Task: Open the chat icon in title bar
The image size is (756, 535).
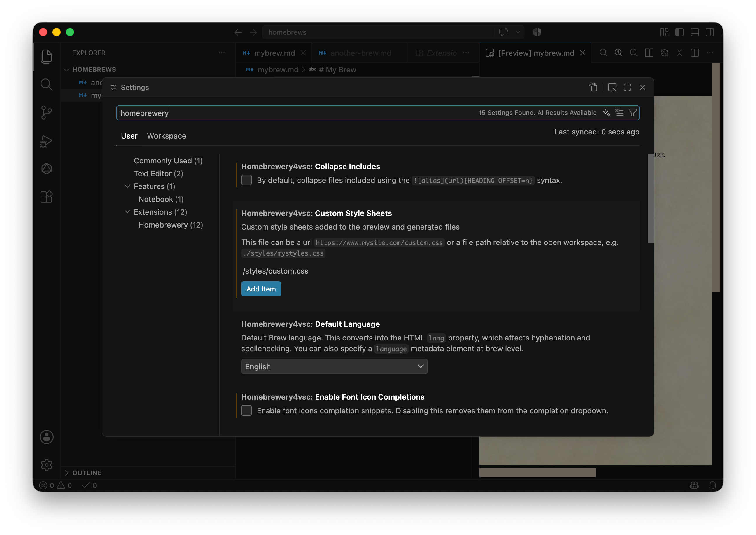Action: pos(504,32)
